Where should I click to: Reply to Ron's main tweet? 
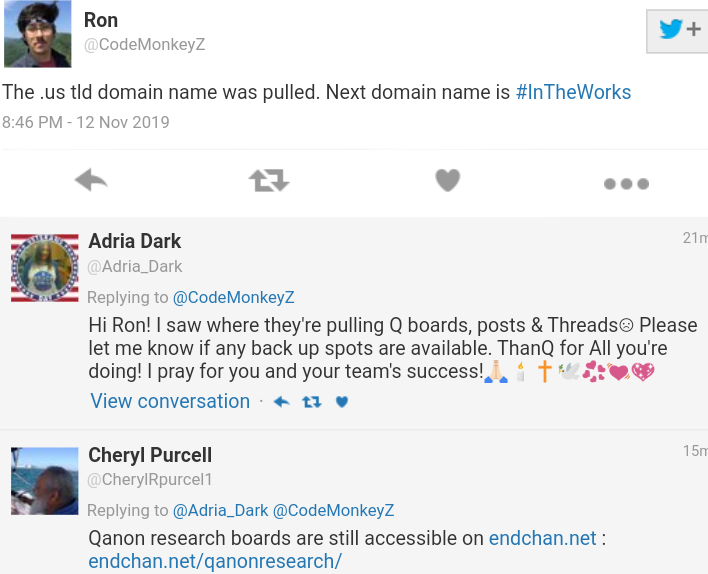pyautogui.click(x=91, y=180)
